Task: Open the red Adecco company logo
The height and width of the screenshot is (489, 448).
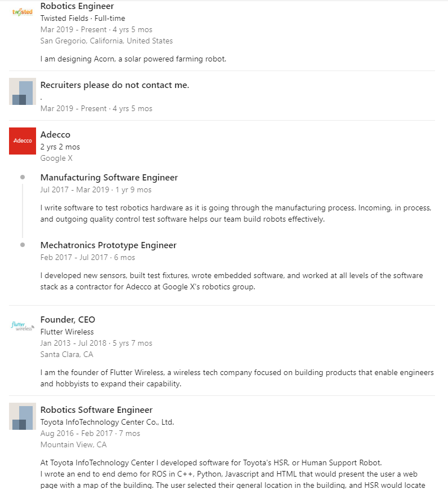Action: coord(23,141)
